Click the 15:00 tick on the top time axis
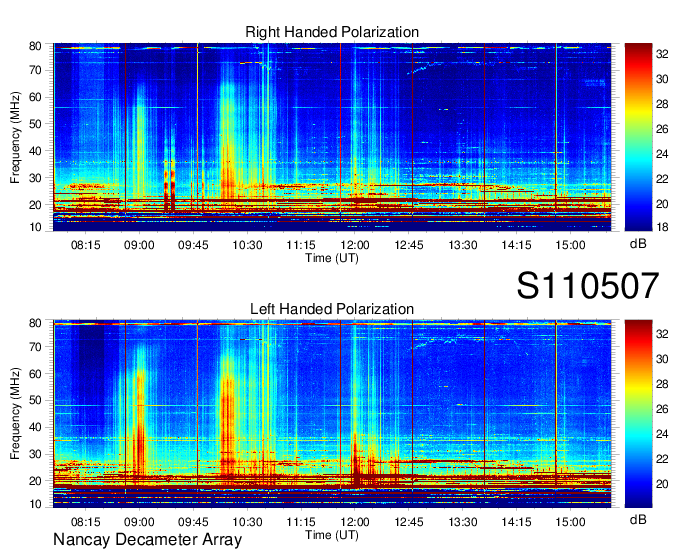 point(570,245)
